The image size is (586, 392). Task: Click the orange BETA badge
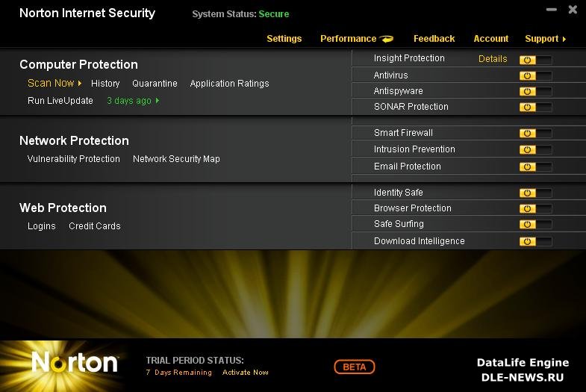(x=355, y=367)
